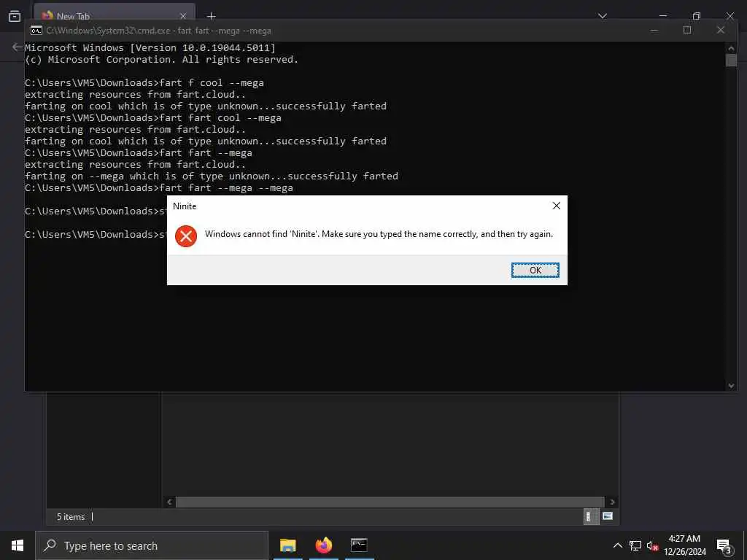Click the Microsoft Windows version line

(x=150, y=47)
